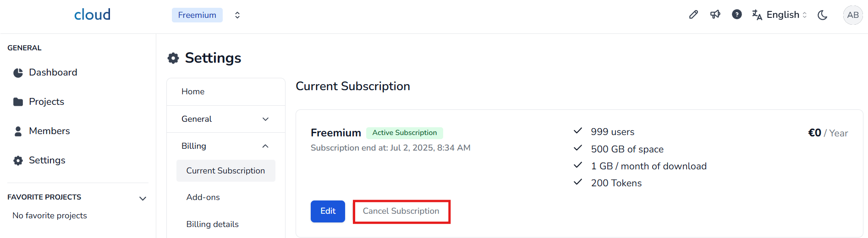The width and height of the screenshot is (868, 238).
Task: Click the blue Edit button
Action: coord(328,211)
